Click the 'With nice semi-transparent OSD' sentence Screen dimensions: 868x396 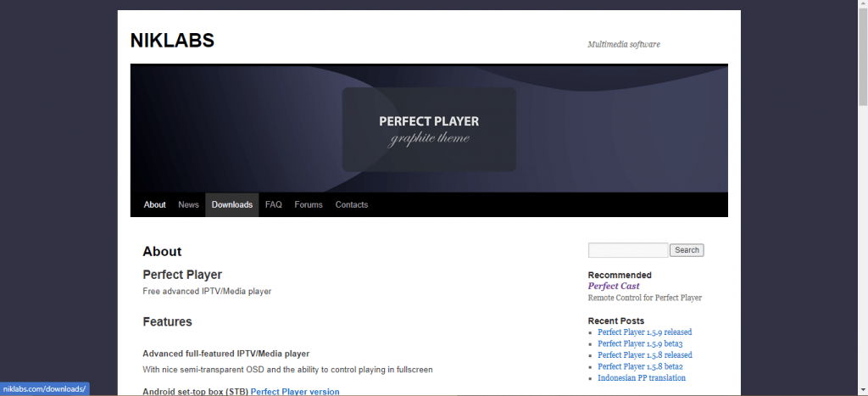click(x=288, y=370)
